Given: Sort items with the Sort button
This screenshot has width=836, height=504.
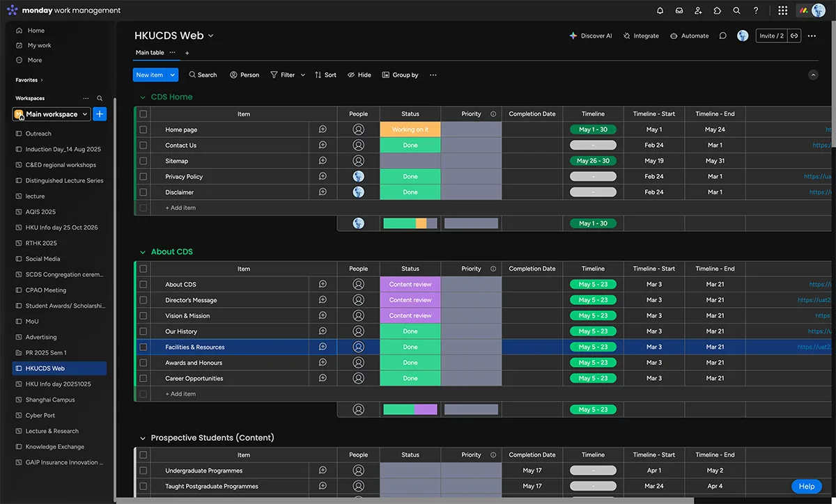Looking at the screenshot, I should (x=325, y=74).
